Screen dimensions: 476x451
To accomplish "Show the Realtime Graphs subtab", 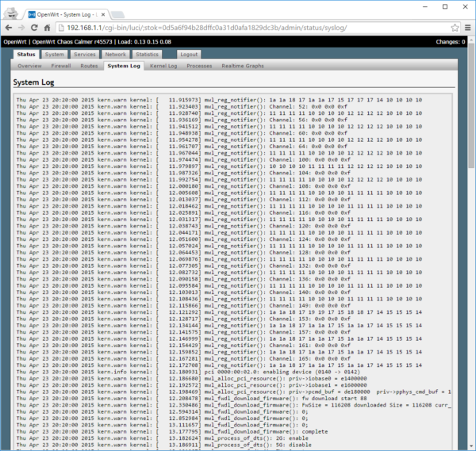I will 243,66.
